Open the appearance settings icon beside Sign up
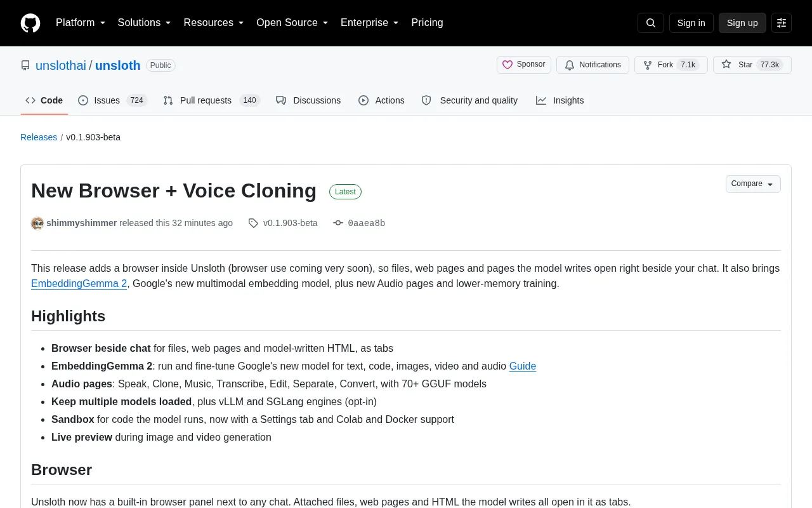This screenshot has height=508, width=812. (782, 23)
